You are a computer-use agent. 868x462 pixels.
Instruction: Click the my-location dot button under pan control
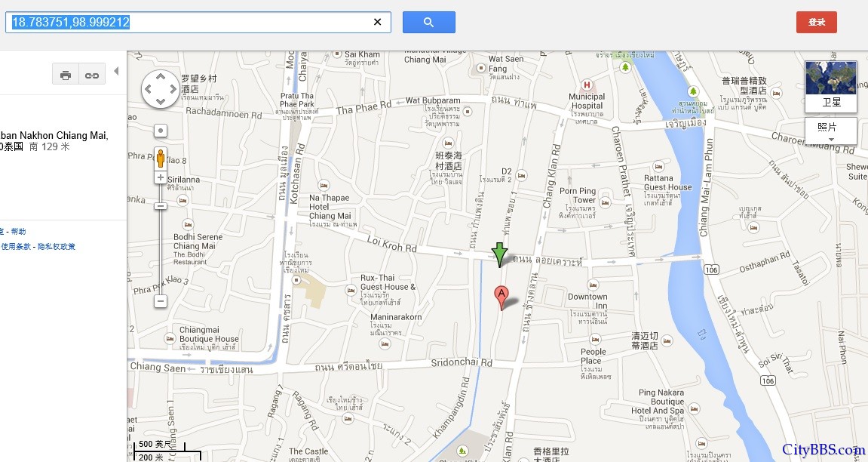coord(161,131)
